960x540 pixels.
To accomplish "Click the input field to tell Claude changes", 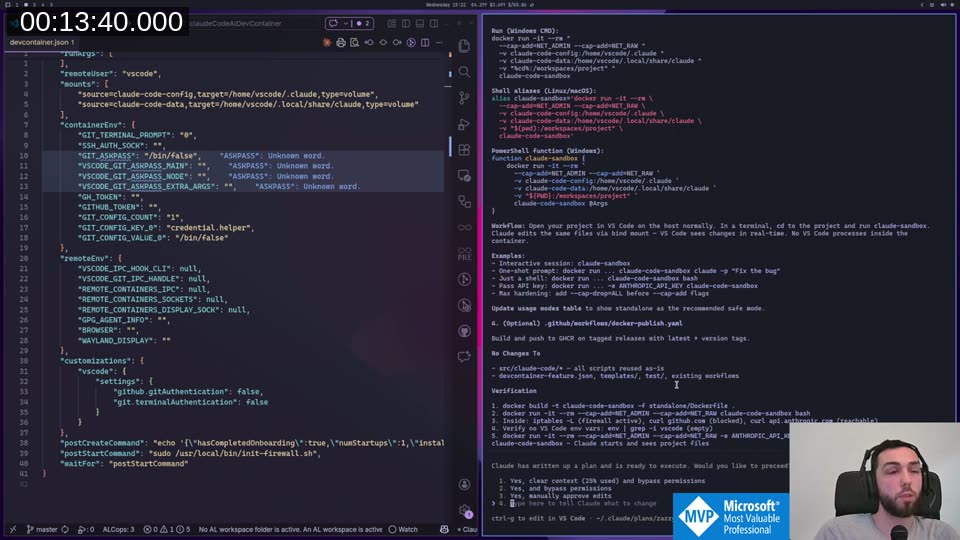I will tap(583, 503).
